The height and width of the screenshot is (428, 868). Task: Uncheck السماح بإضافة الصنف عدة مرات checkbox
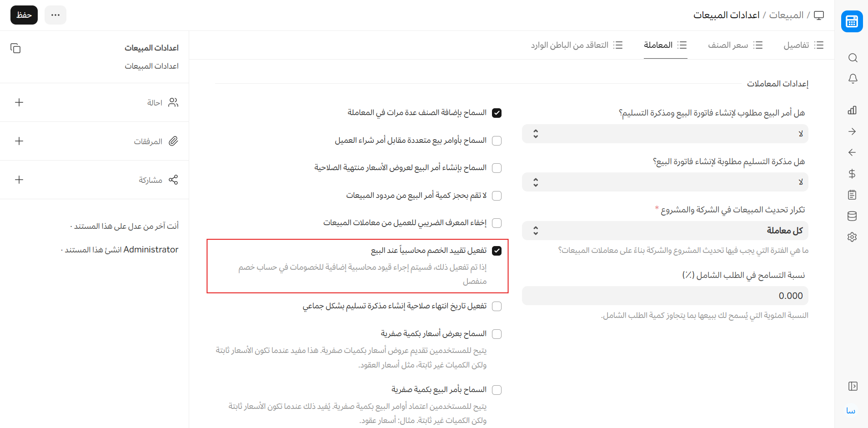click(497, 113)
